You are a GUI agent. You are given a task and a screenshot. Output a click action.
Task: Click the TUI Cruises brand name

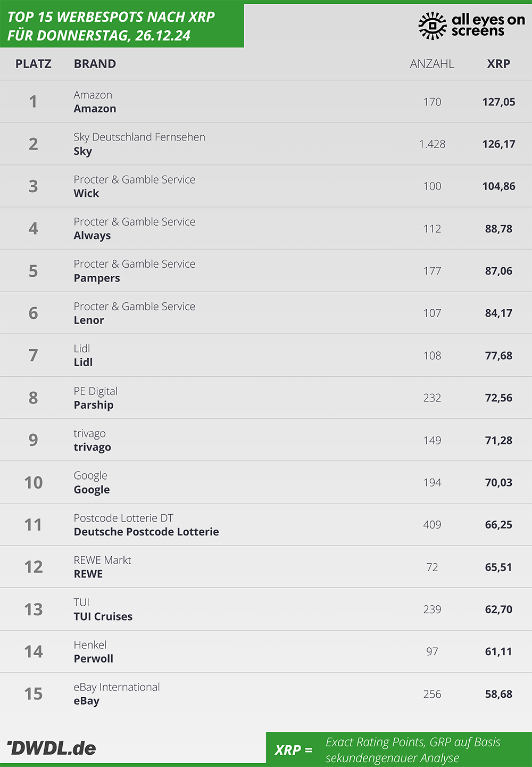[x=103, y=616]
